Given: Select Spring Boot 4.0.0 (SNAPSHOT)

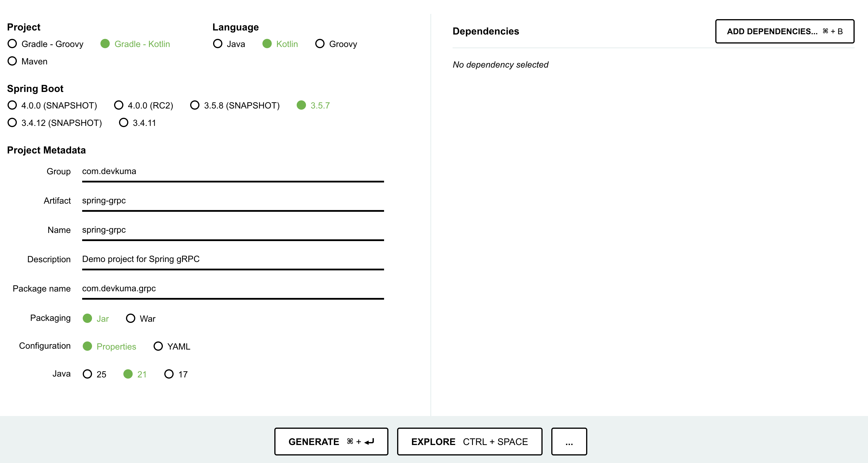Looking at the screenshot, I should [x=12, y=105].
